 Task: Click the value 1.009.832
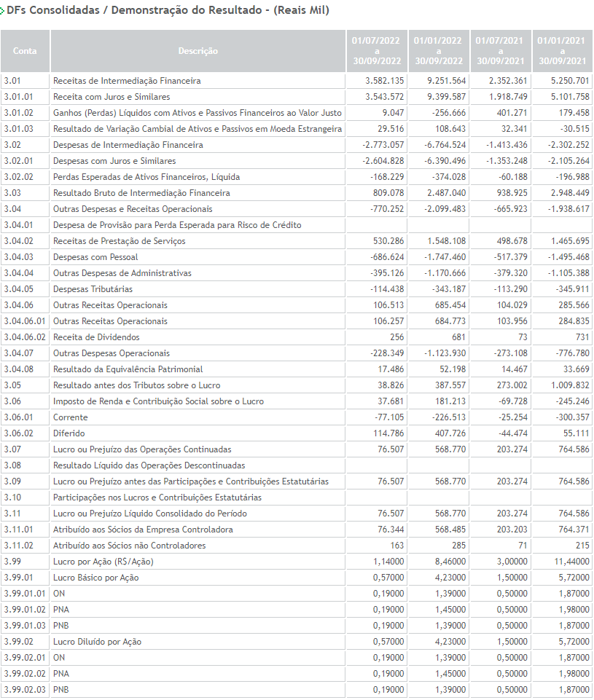point(570,386)
